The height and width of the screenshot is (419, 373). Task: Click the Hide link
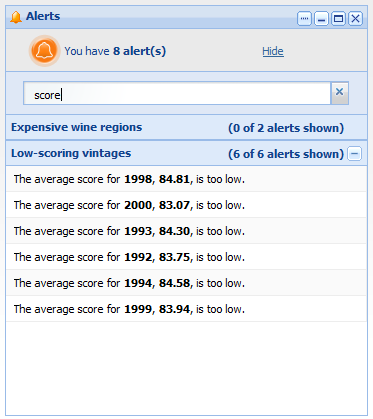(273, 51)
